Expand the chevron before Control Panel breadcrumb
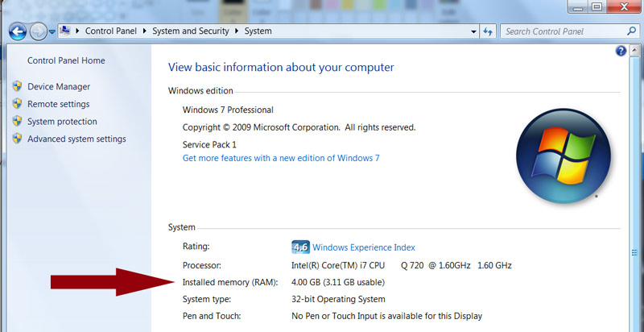This screenshot has height=332, width=644. coord(77,31)
